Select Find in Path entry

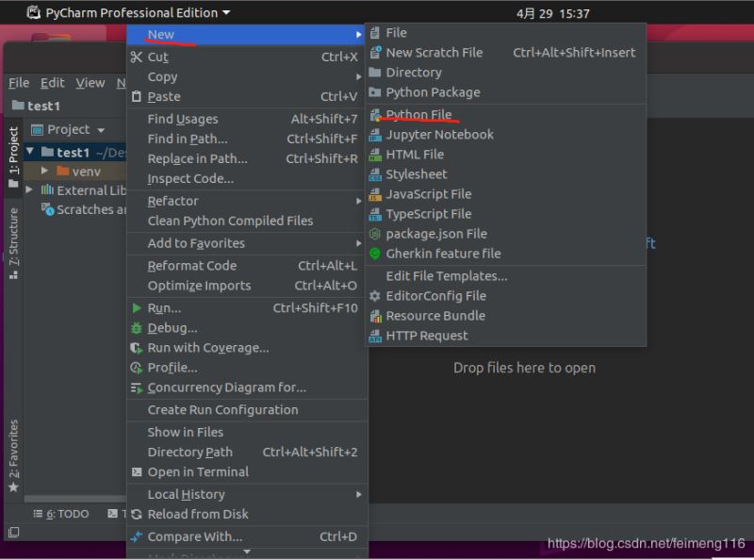tap(247, 139)
